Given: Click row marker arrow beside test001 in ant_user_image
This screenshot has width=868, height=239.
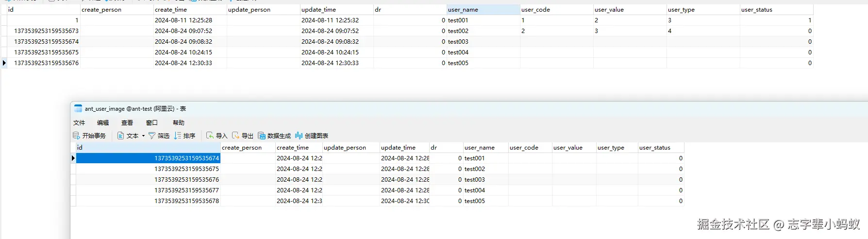Looking at the screenshot, I should (73, 158).
